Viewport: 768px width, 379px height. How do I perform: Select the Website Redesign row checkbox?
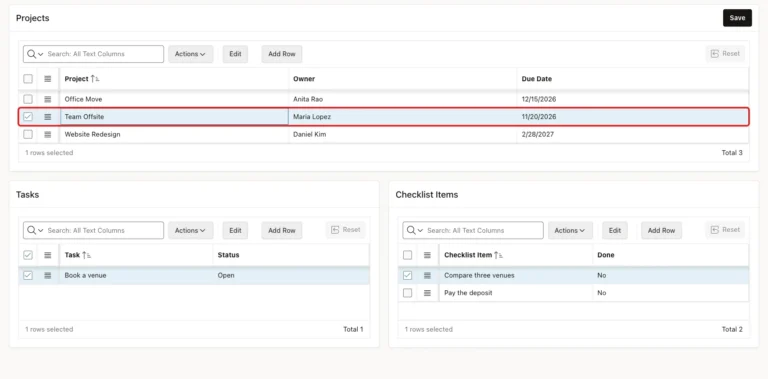pos(28,134)
